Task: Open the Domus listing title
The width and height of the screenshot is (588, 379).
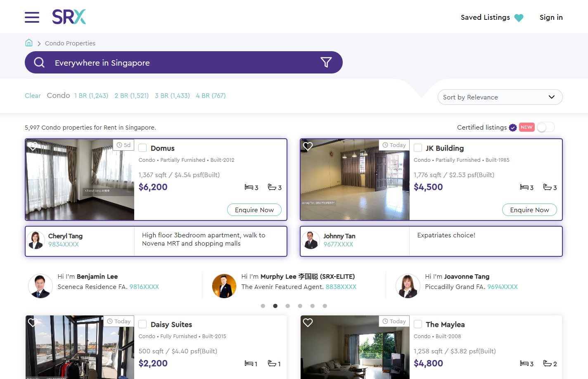Action: [x=163, y=148]
